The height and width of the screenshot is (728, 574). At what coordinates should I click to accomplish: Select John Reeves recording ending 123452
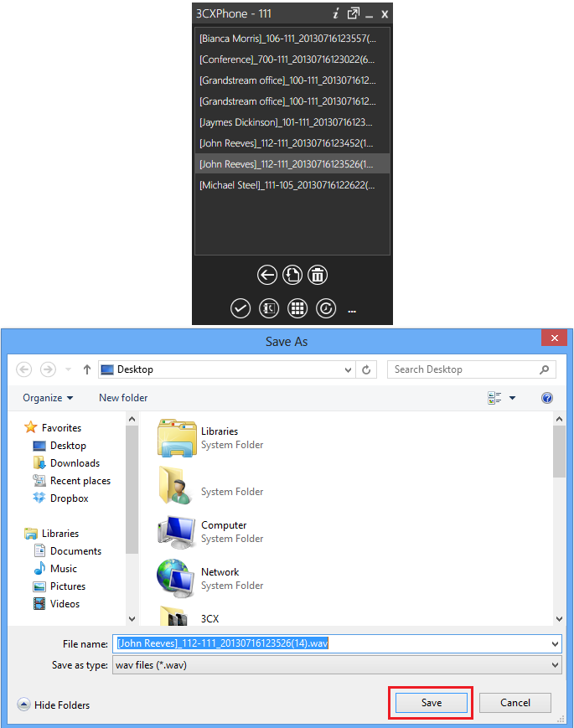(292, 143)
